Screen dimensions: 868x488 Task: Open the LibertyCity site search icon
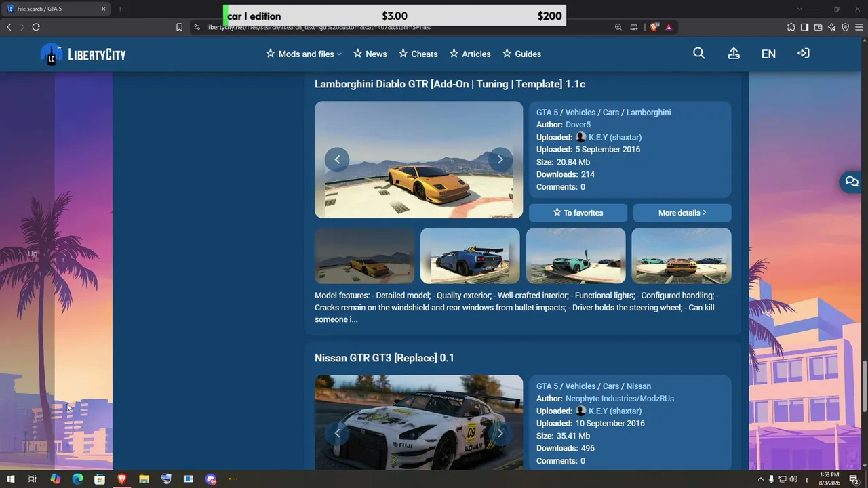pos(699,54)
